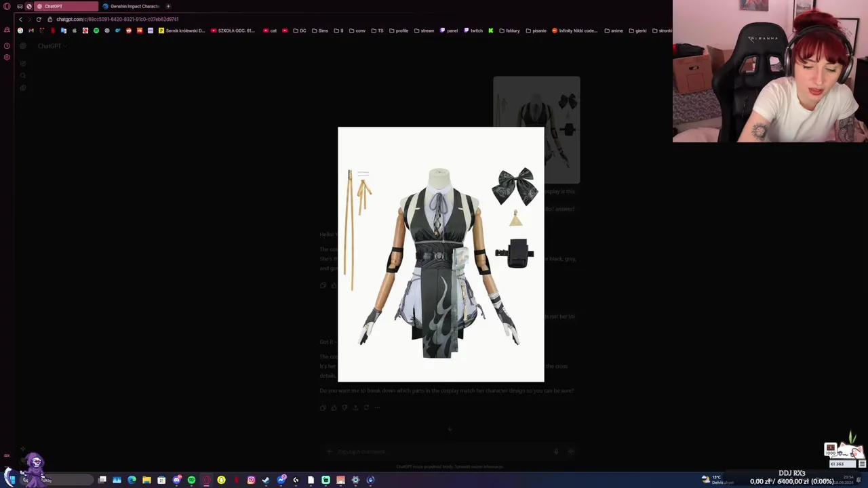
Task: Open the ChatGPT model selector
Action: (x=52, y=46)
